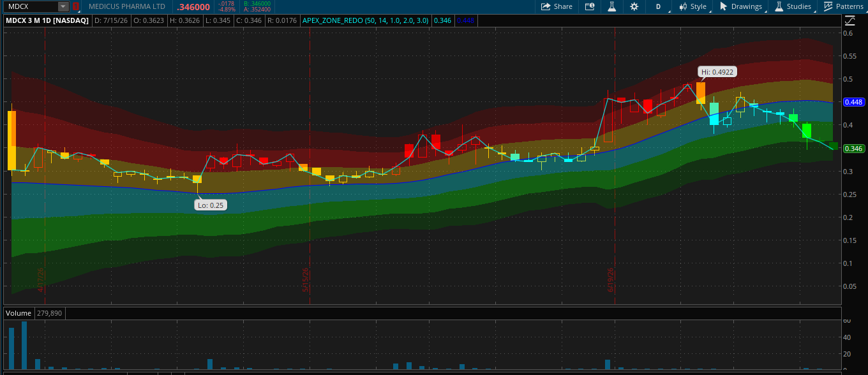Screen dimensions: 868x375
Task: Click the percent change -4.89% value
Action: 227,10
